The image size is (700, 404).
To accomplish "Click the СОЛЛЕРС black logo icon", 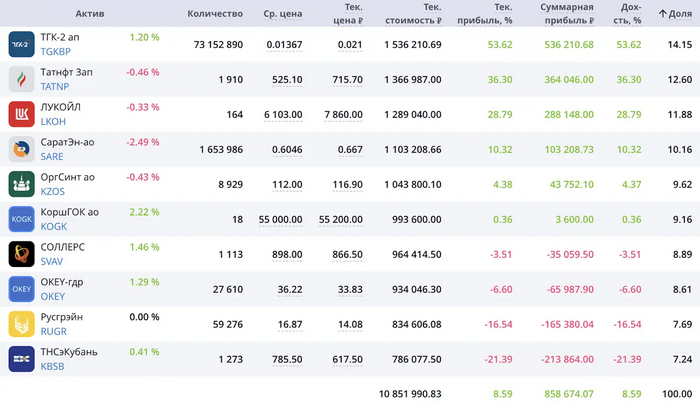I will pyautogui.click(x=22, y=254).
